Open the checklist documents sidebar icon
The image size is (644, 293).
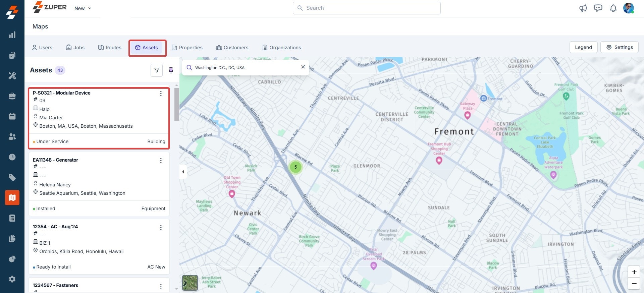pos(12,55)
